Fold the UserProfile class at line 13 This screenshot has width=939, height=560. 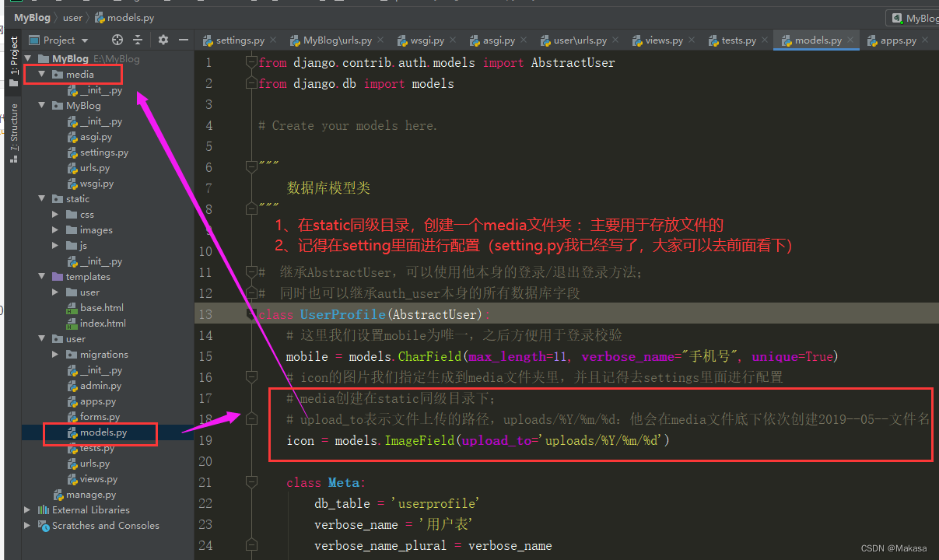click(251, 314)
